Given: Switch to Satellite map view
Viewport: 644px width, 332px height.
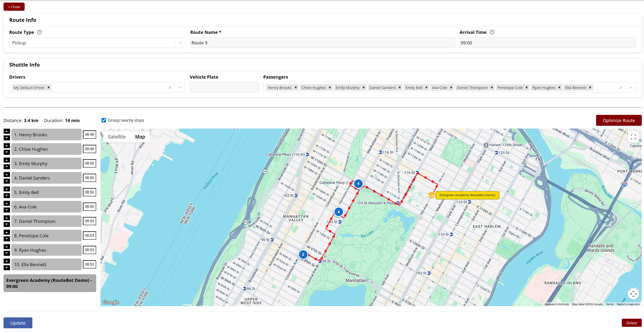Looking at the screenshot, I should coord(117,137).
